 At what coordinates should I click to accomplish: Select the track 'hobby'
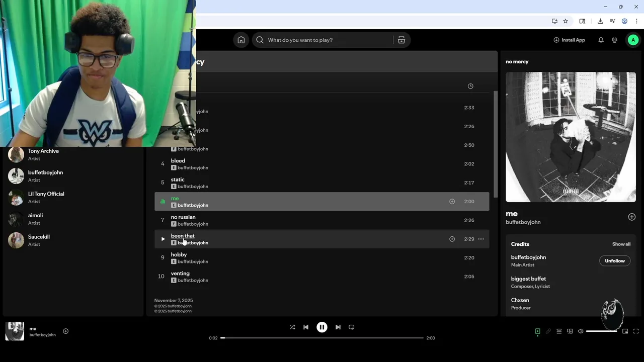point(321,258)
